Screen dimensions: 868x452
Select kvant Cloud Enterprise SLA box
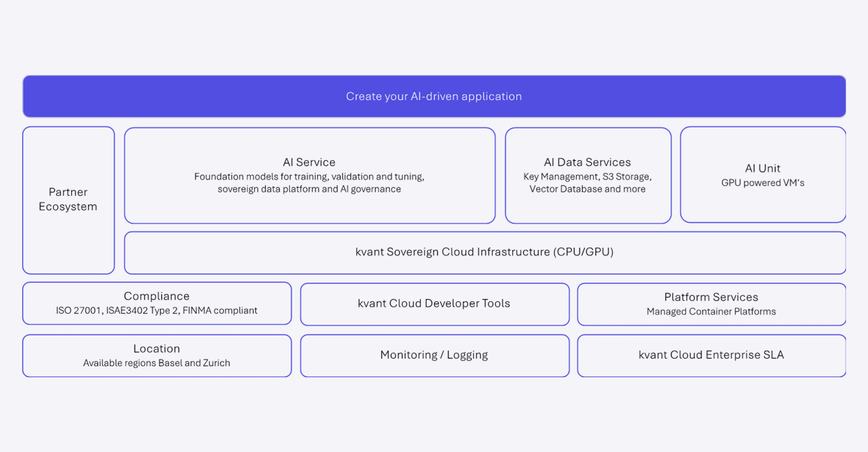pos(711,356)
